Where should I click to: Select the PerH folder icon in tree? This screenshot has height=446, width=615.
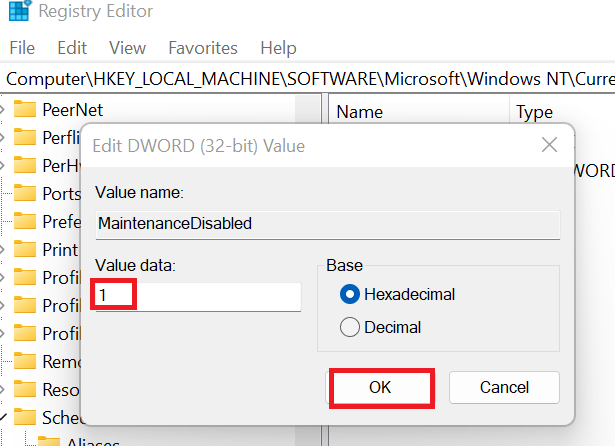(25, 165)
